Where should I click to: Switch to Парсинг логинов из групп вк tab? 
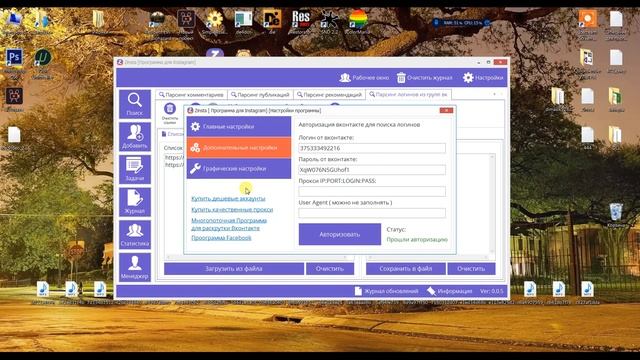408,94
